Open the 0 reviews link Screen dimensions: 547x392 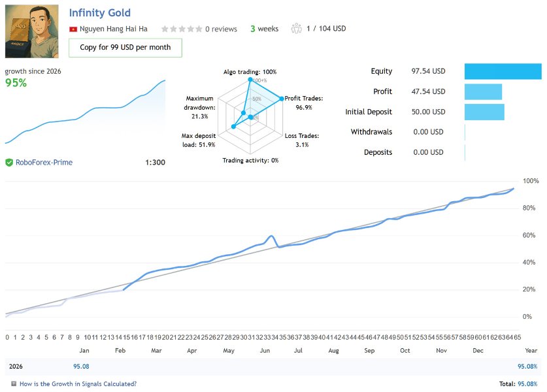(220, 29)
